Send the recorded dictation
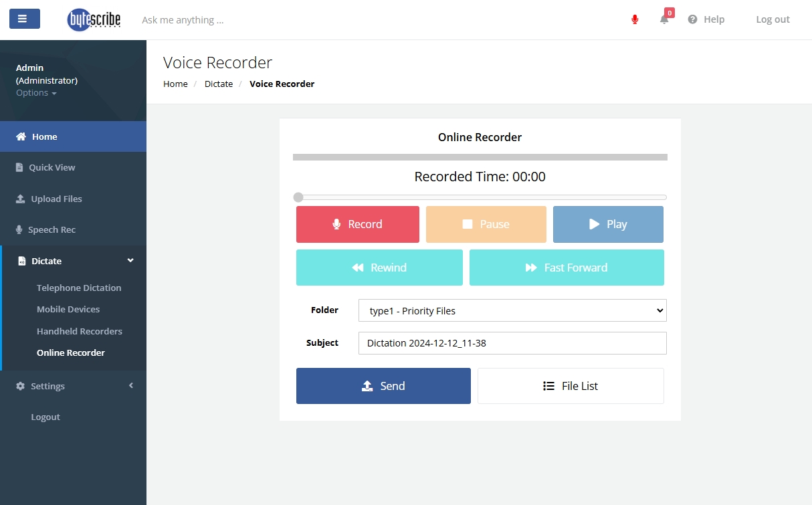Viewport: 812px width, 505px height. pos(383,386)
